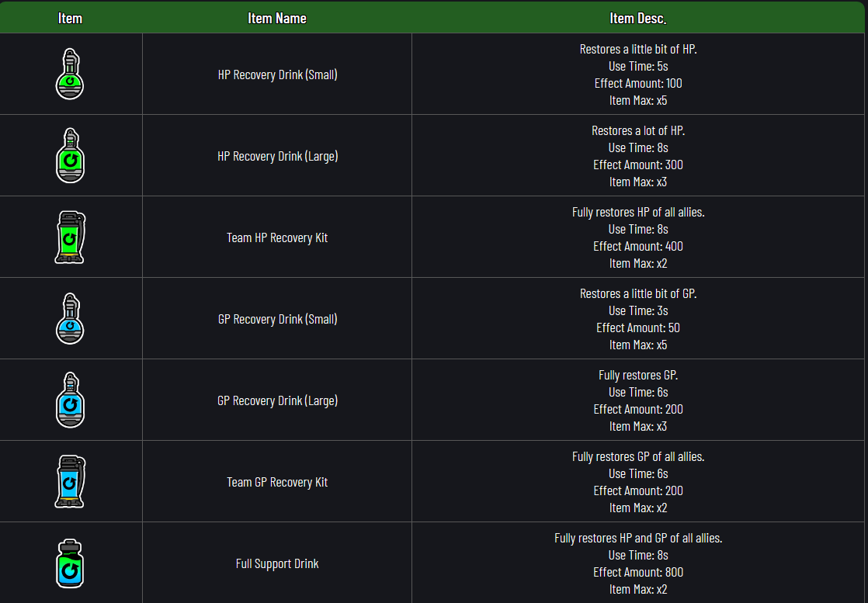
Task: Click the 'Restores a little bit of HP' description
Action: pos(638,50)
